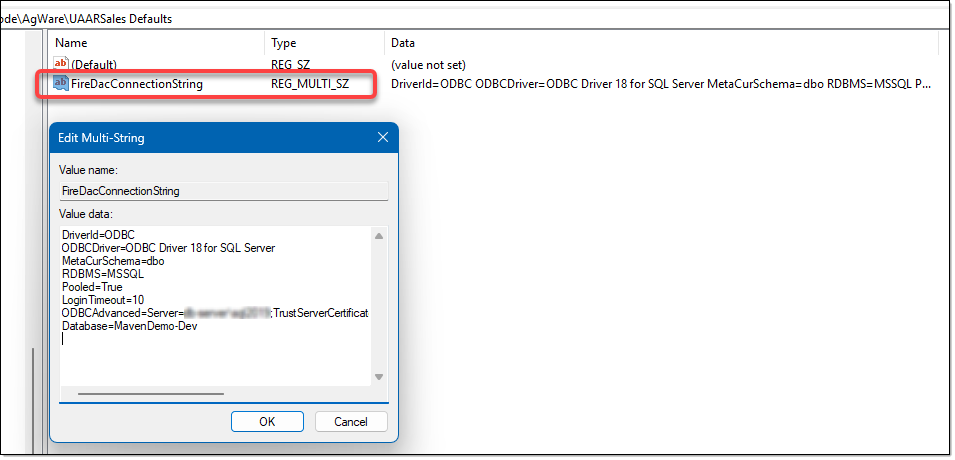Click the FireDacConnectionString value icon
Viewport: 955px width, 460px height.
point(61,84)
